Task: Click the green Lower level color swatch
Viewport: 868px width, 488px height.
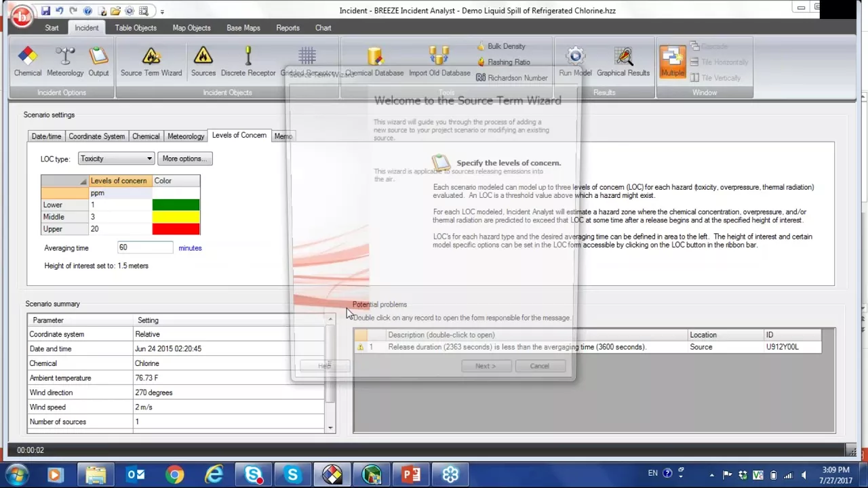Action: 176,205
